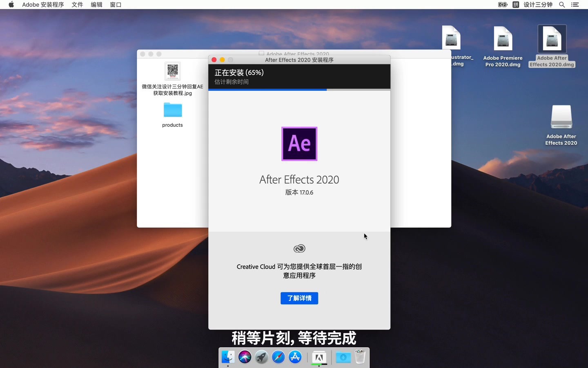Click 微信关注设计三分钟回复AE获取安装教程.jpg file name
Image resolution: width=588 pixels, height=368 pixels.
pos(172,90)
